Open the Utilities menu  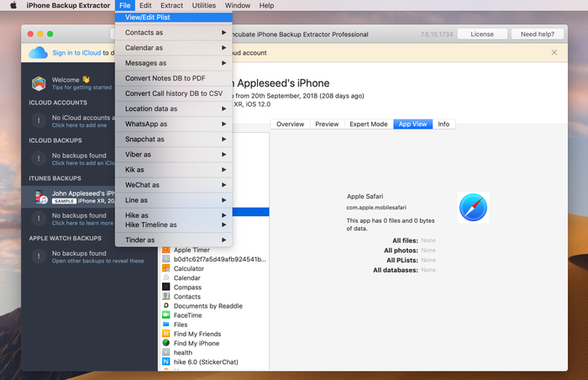[x=204, y=5]
